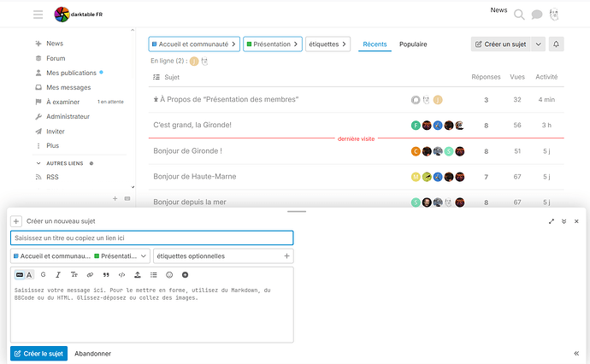
Task: Minimize the composer panel
Action: (x=563, y=221)
